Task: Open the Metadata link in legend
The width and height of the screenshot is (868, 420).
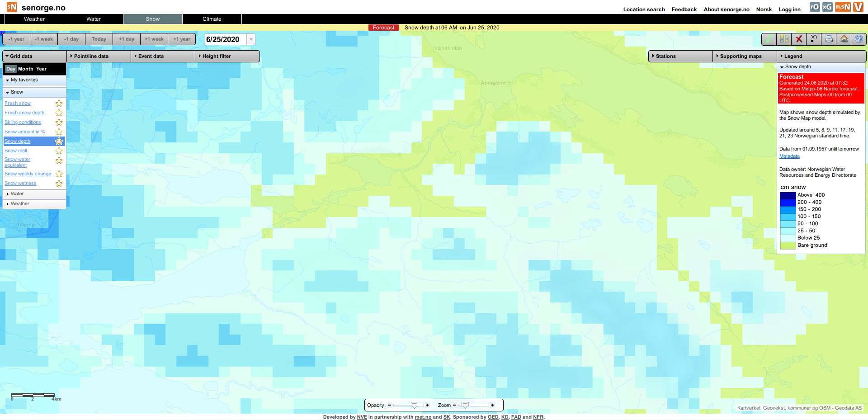Action: click(x=789, y=156)
